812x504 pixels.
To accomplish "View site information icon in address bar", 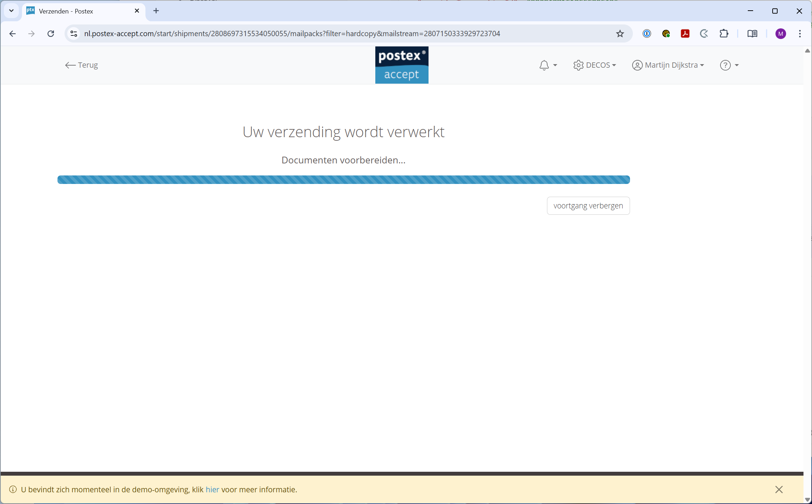I will (74, 34).
